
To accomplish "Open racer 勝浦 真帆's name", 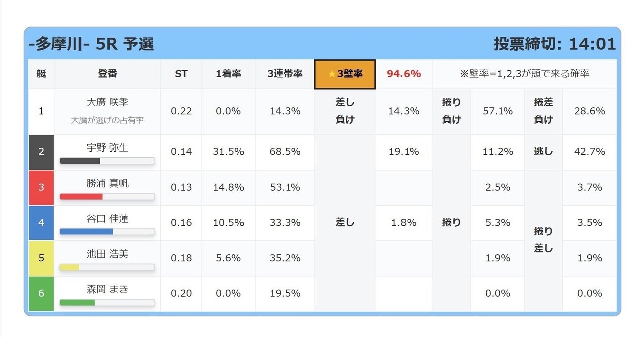I will coord(107,183).
